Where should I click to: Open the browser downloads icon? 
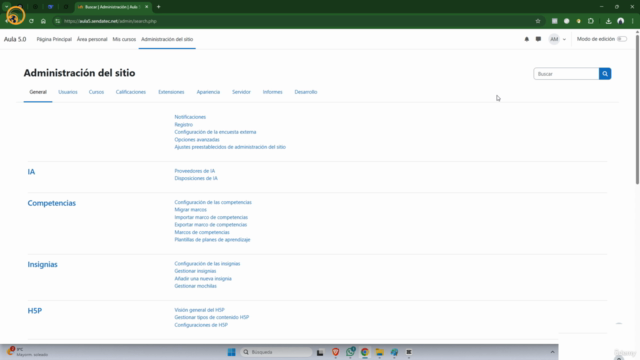coord(608,21)
